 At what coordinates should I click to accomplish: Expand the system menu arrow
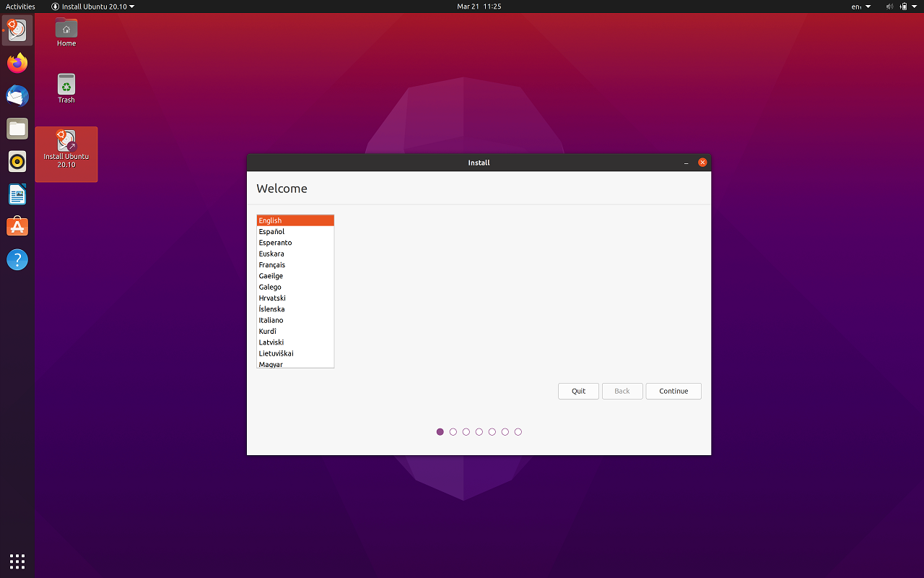(915, 7)
